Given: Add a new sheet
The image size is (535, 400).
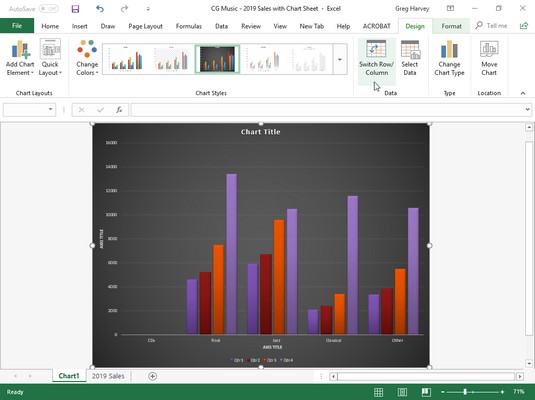Looking at the screenshot, I should click(x=153, y=376).
